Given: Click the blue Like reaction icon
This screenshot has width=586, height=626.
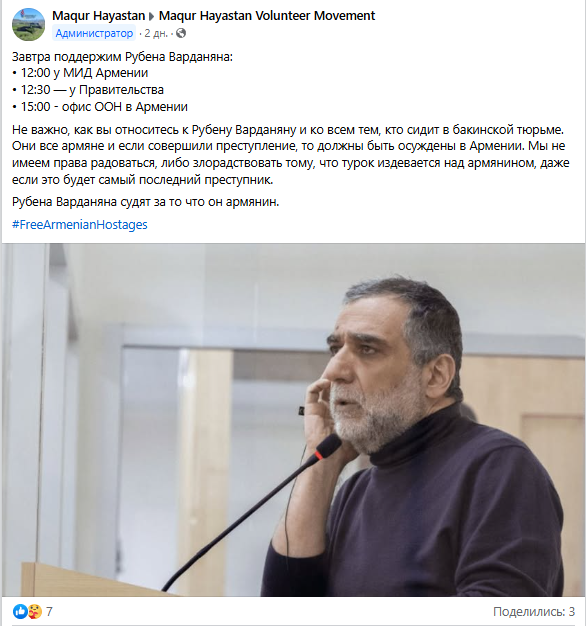Looking at the screenshot, I should pyautogui.click(x=20, y=611).
